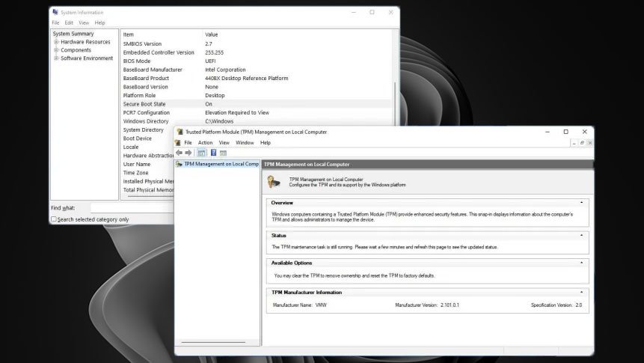Click the TPM key icon in header panel
The image size is (644, 363).
click(x=275, y=180)
